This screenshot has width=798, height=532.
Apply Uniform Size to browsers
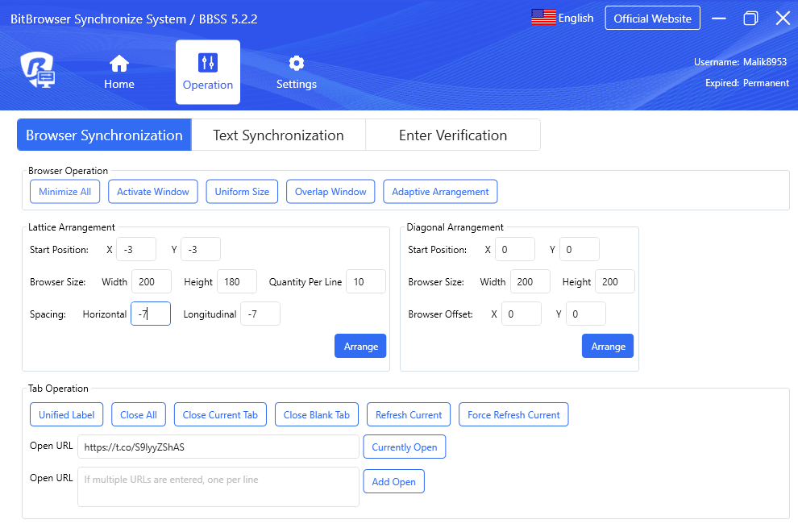(242, 192)
